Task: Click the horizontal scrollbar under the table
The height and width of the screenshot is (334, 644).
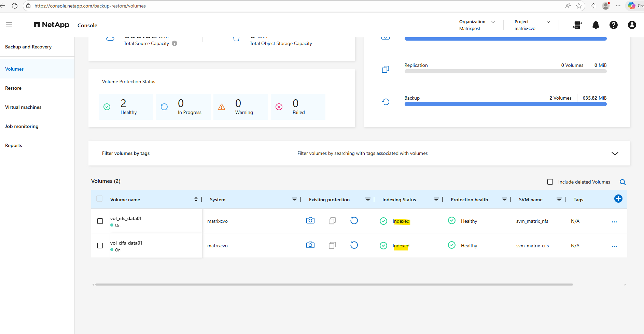Action: point(334,285)
